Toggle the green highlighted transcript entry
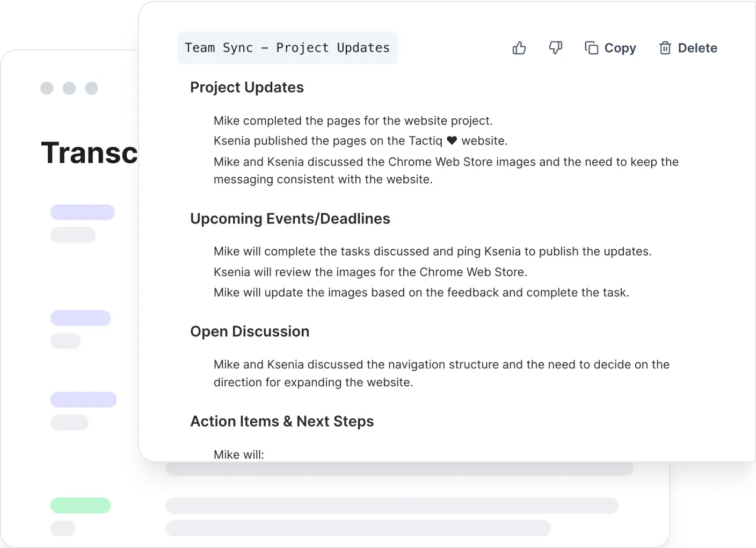 (81, 505)
